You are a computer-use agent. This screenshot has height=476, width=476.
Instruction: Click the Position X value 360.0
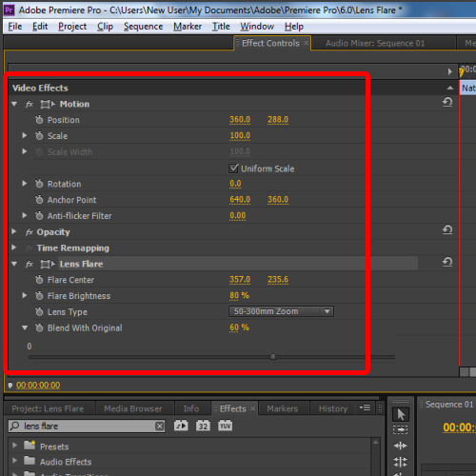point(240,120)
